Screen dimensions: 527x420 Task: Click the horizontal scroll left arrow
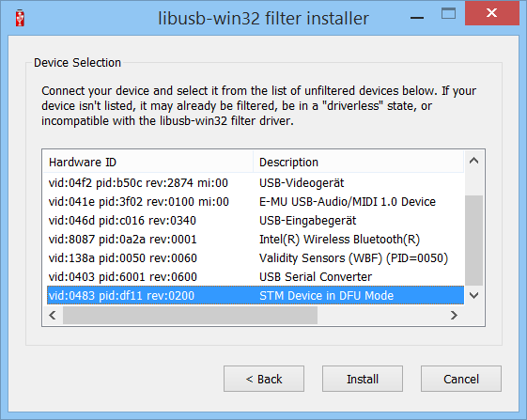click(x=53, y=315)
